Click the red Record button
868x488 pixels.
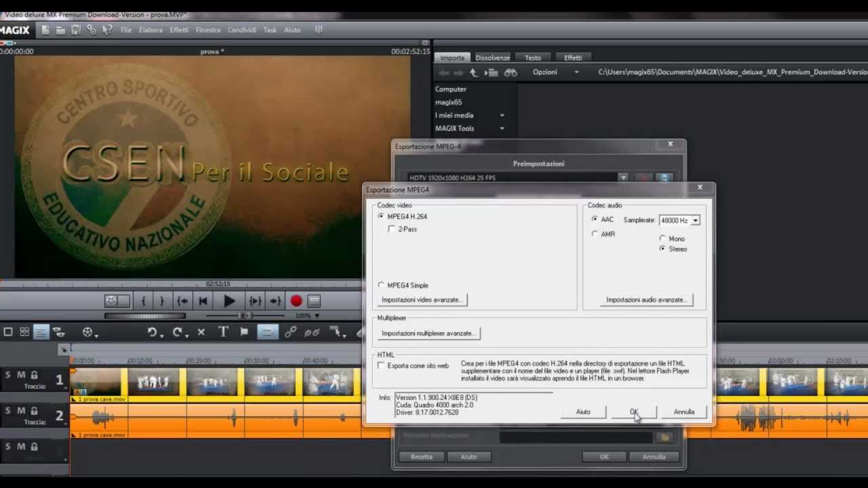[x=296, y=301]
